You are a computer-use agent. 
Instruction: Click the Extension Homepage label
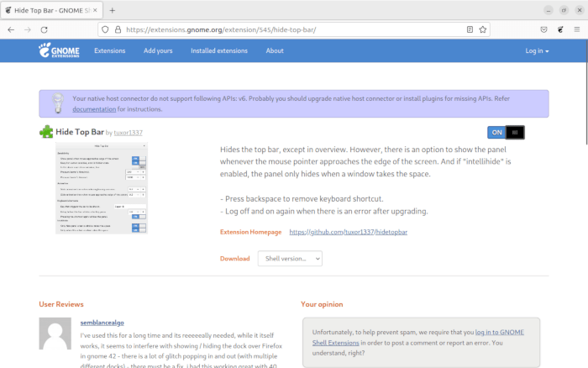[x=250, y=232]
